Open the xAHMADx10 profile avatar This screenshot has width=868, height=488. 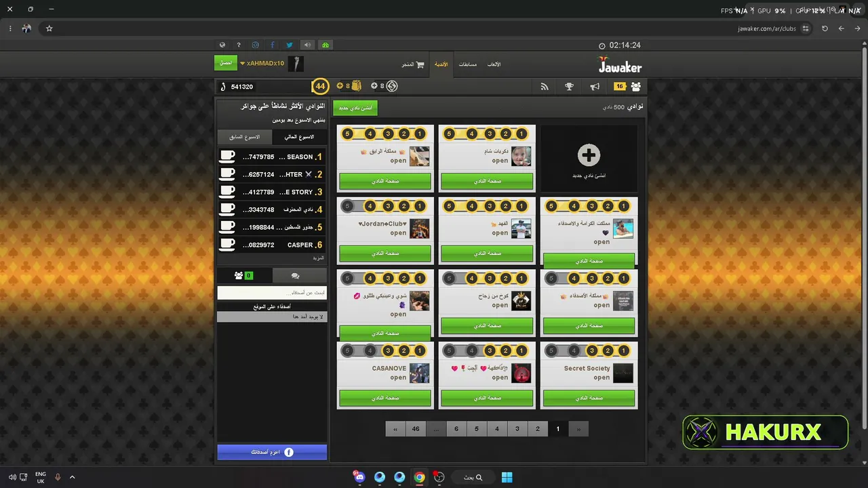(296, 64)
